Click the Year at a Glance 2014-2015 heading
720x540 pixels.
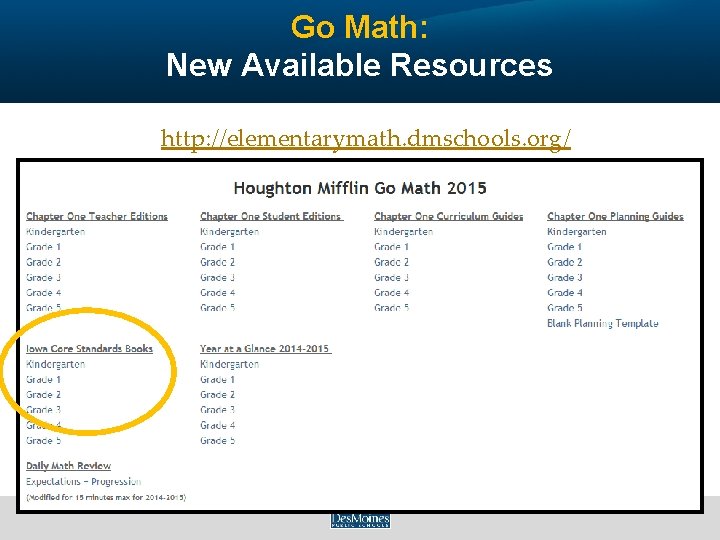265,349
